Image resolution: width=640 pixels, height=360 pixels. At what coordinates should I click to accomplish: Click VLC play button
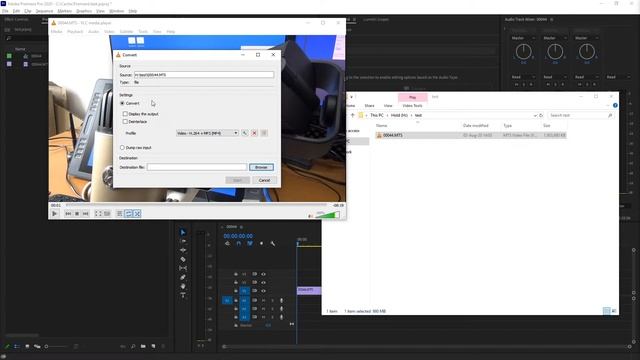(x=55, y=213)
